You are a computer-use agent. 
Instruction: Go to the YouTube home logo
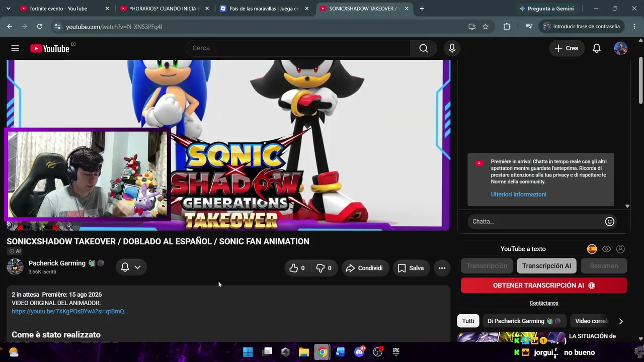tap(49, 48)
